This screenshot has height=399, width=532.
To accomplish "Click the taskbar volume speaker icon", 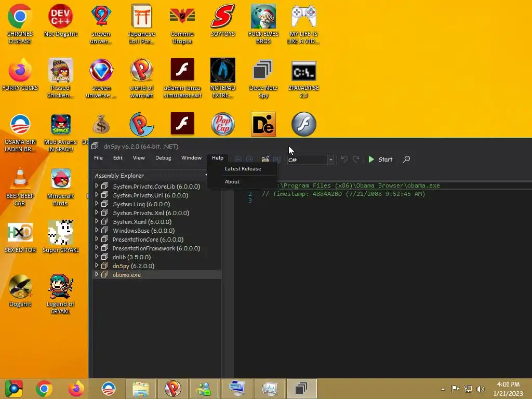I will point(481,389).
